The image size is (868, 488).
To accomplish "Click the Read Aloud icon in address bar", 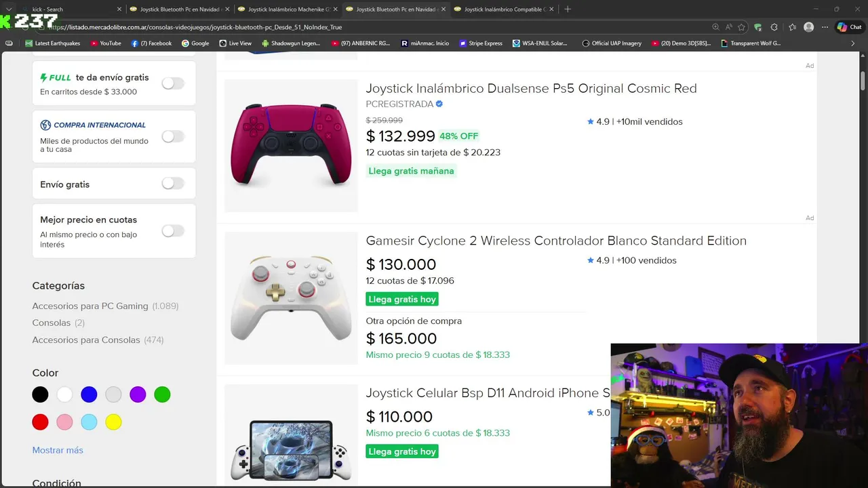I will pyautogui.click(x=728, y=27).
